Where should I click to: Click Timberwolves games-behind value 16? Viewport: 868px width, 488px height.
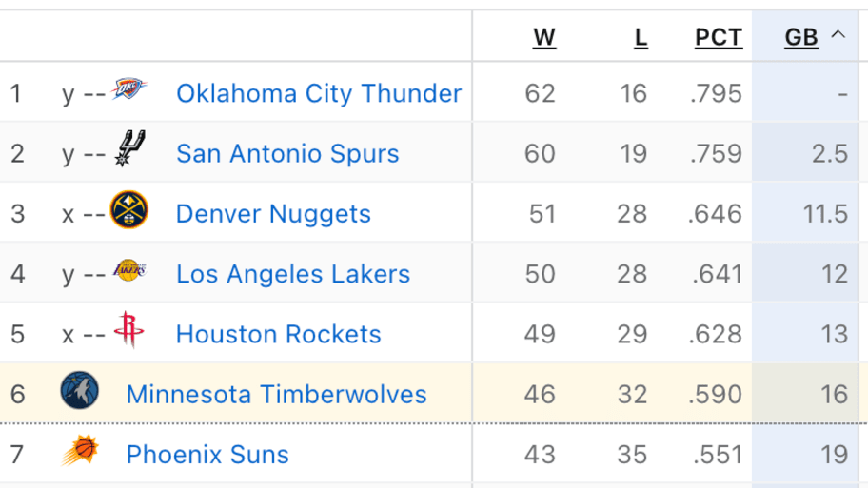point(834,394)
